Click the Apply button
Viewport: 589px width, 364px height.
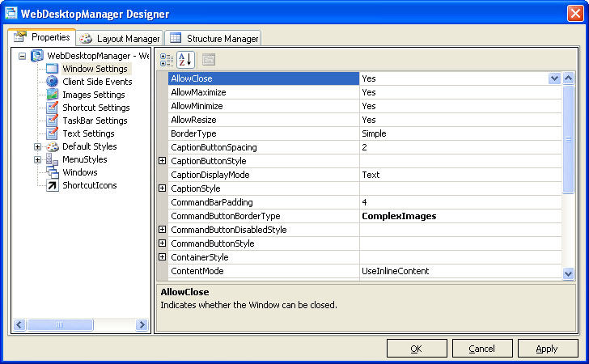tap(547, 349)
